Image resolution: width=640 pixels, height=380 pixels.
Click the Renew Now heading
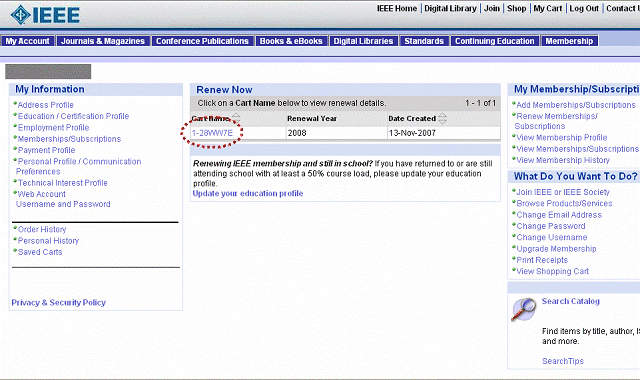[x=224, y=90]
